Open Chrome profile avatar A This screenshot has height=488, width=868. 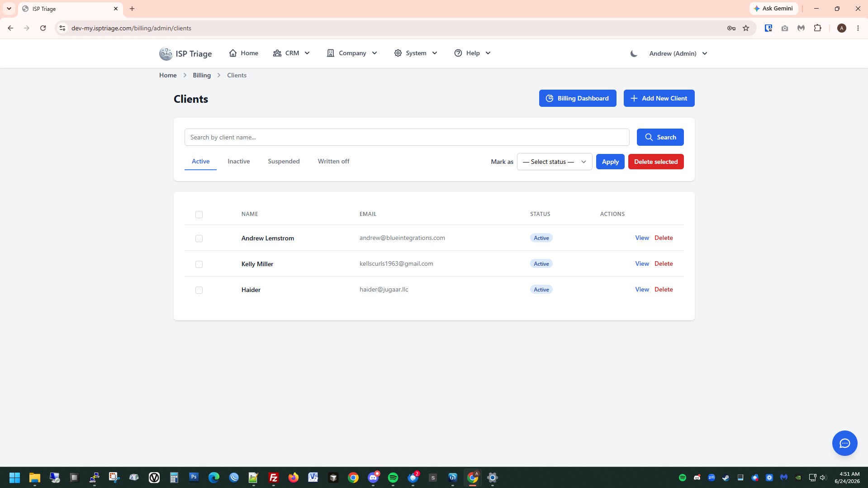pyautogui.click(x=842, y=28)
